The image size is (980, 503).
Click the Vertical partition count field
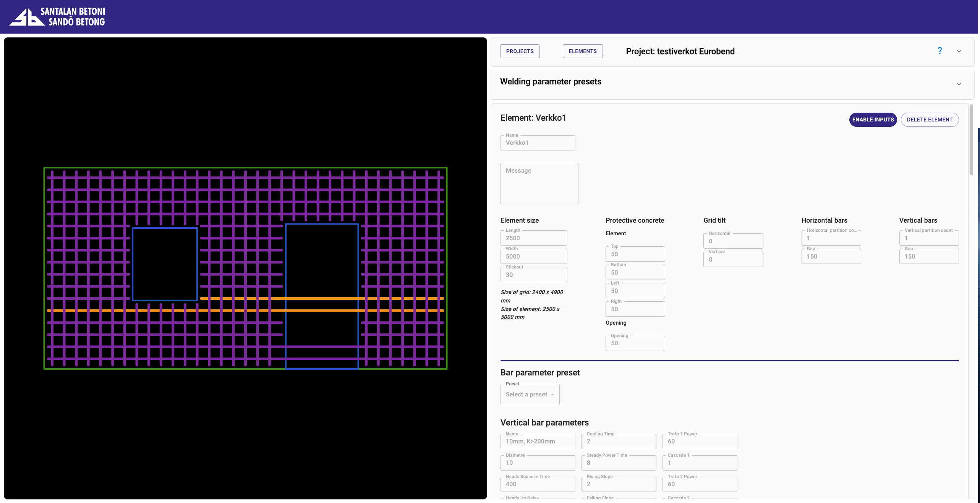pyautogui.click(x=929, y=238)
